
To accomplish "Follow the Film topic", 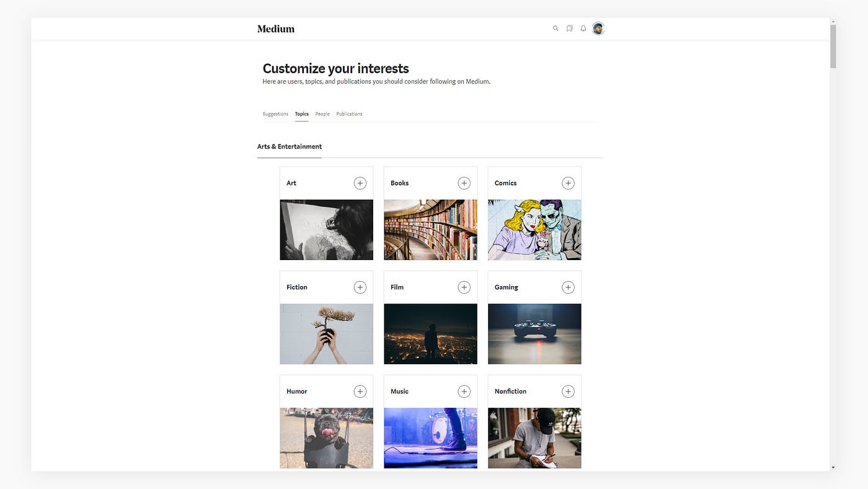I will pos(464,287).
